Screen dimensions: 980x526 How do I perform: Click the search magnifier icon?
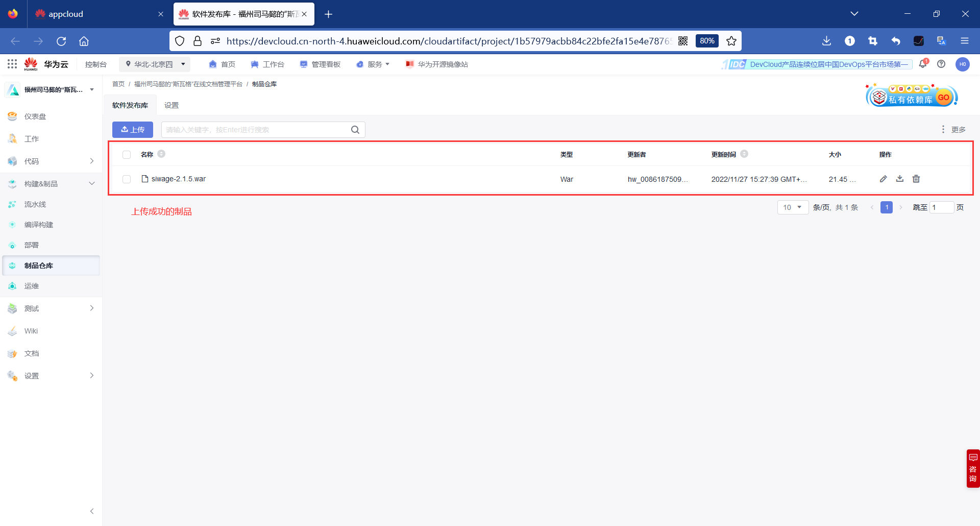[355, 130]
